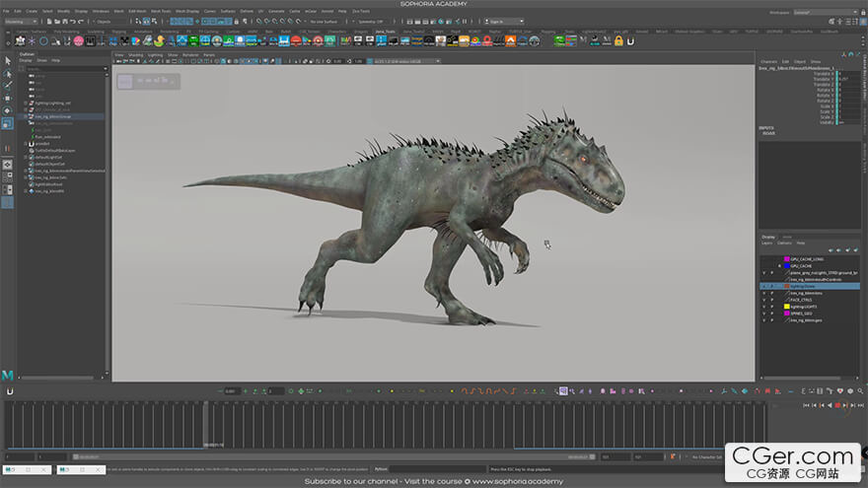The width and height of the screenshot is (868, 488).
Task: Open the viewport Panels menu
Action: pyautogui.click(x=209, y=55)
